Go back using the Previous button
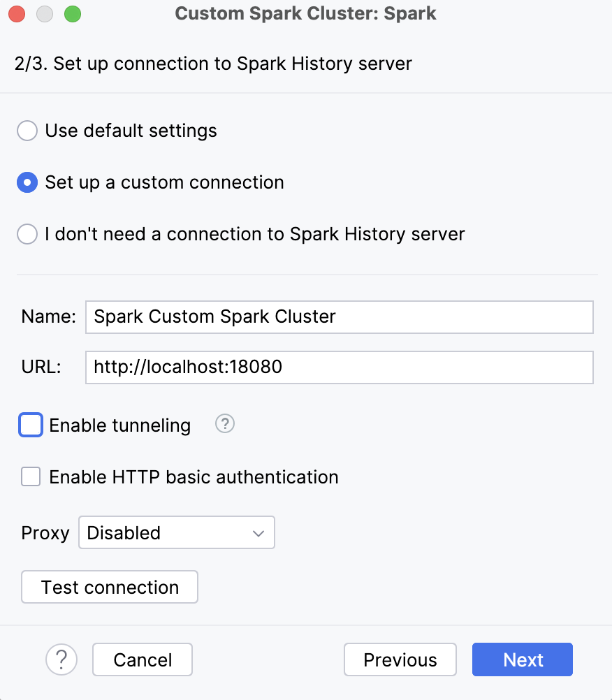This screenshot has width=612, height=700. (x=400, y=659)
